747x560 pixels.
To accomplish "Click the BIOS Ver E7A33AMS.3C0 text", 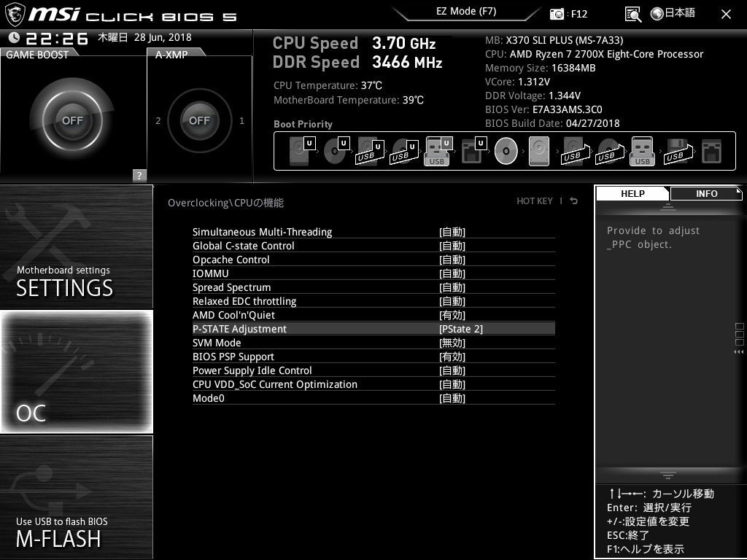I will pos(543,109).
